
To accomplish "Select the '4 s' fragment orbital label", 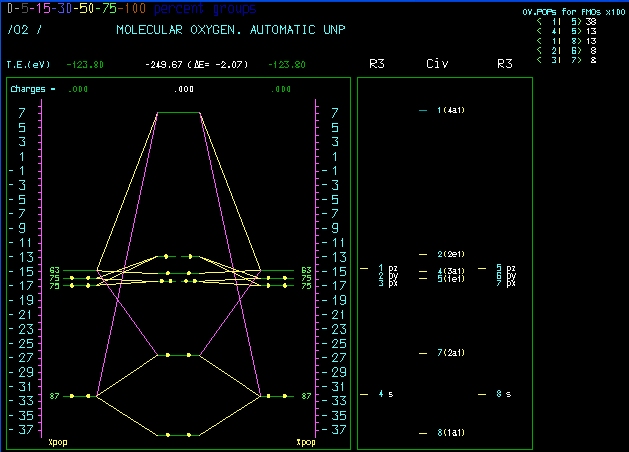I will pyautogui.click(x=386, y=394).
